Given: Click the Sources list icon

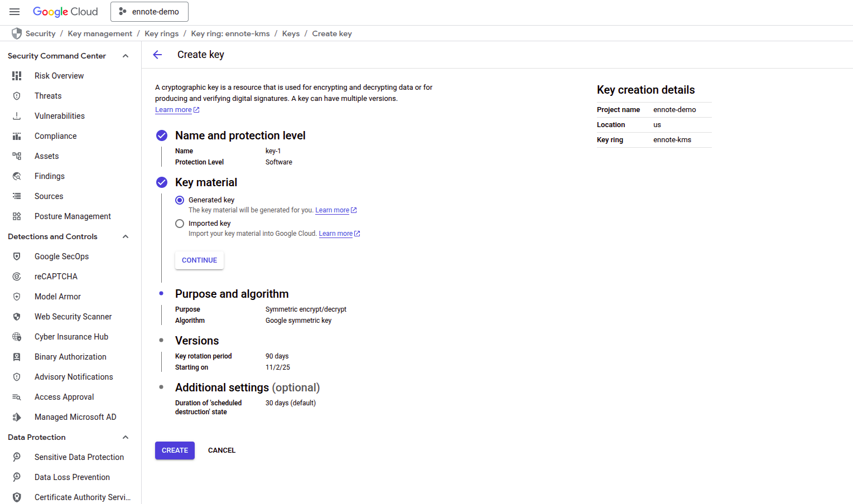Looking at the screenshot, I should pyautogui.click(x=17, y=196).
